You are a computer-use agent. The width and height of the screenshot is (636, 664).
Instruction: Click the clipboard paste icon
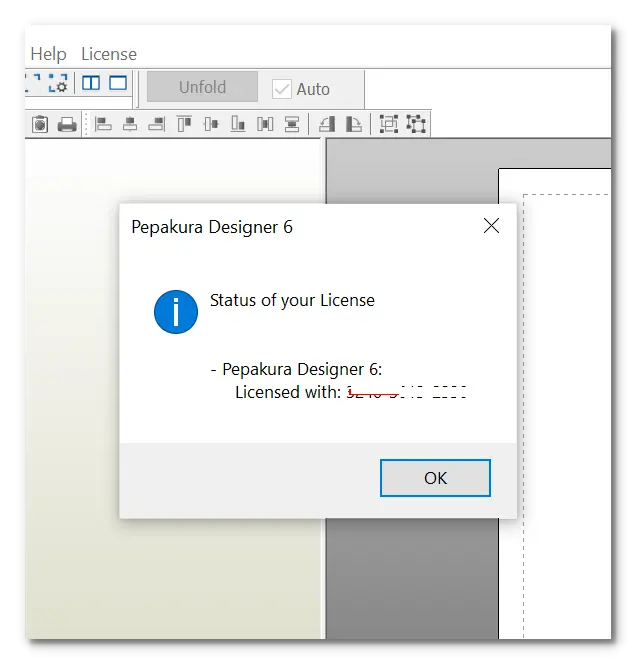pos(40,124)
